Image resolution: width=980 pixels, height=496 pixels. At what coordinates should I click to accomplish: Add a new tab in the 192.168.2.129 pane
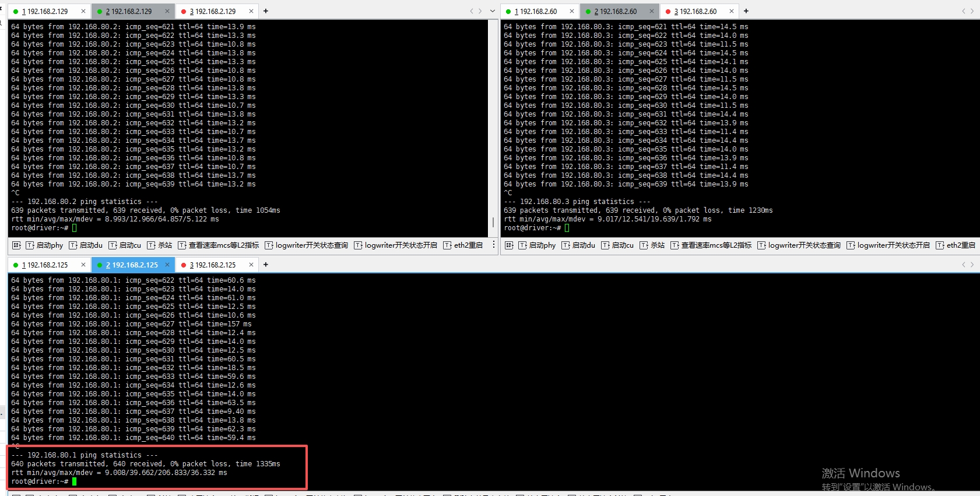266,11
